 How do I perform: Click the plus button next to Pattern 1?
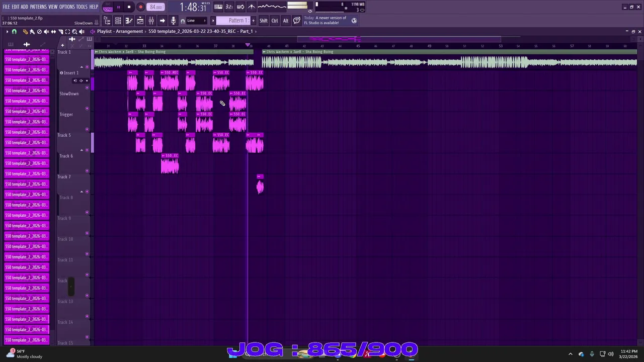click(253, 21)
